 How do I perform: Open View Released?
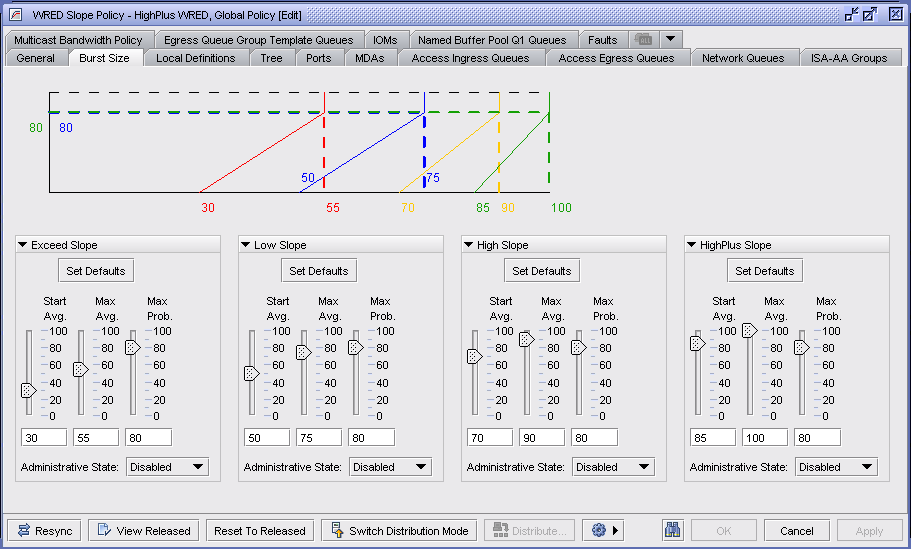143,531
